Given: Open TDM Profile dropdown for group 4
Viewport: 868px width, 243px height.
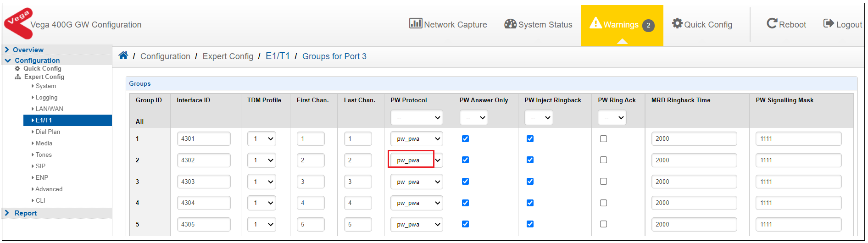Looking at the screenshot, I should [262, 203].
